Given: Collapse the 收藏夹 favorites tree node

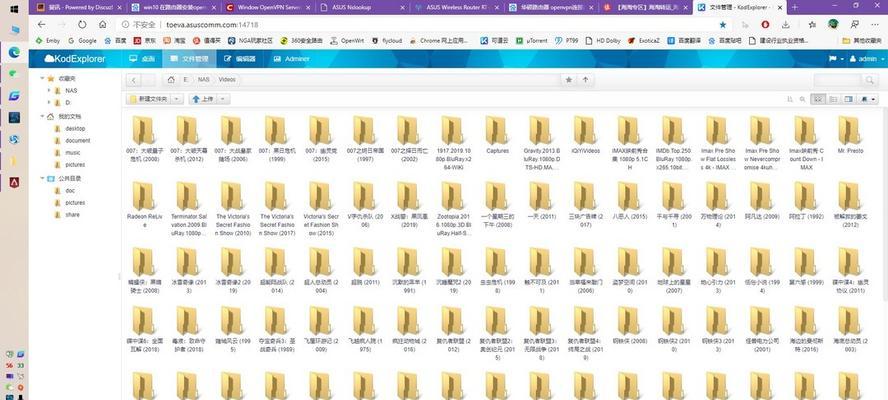Looking at the screenshot, I should (x=42, y=78).
